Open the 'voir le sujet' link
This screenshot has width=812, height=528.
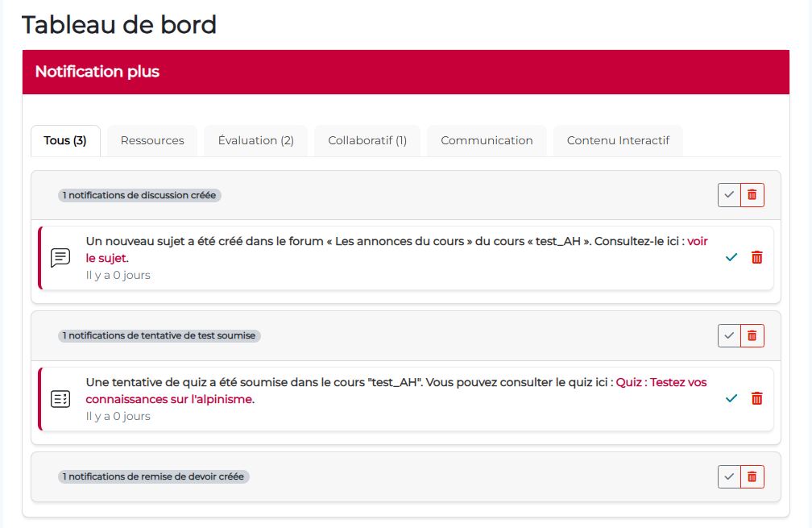click(697, 241)
